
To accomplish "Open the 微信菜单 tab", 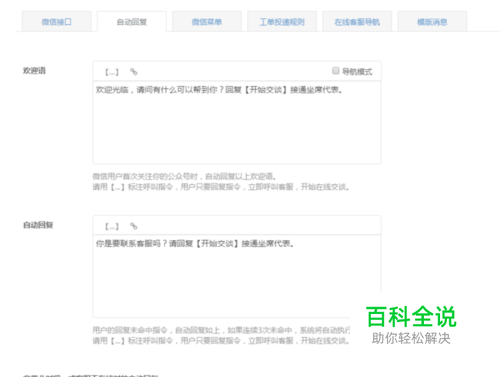I will [207, 22].
